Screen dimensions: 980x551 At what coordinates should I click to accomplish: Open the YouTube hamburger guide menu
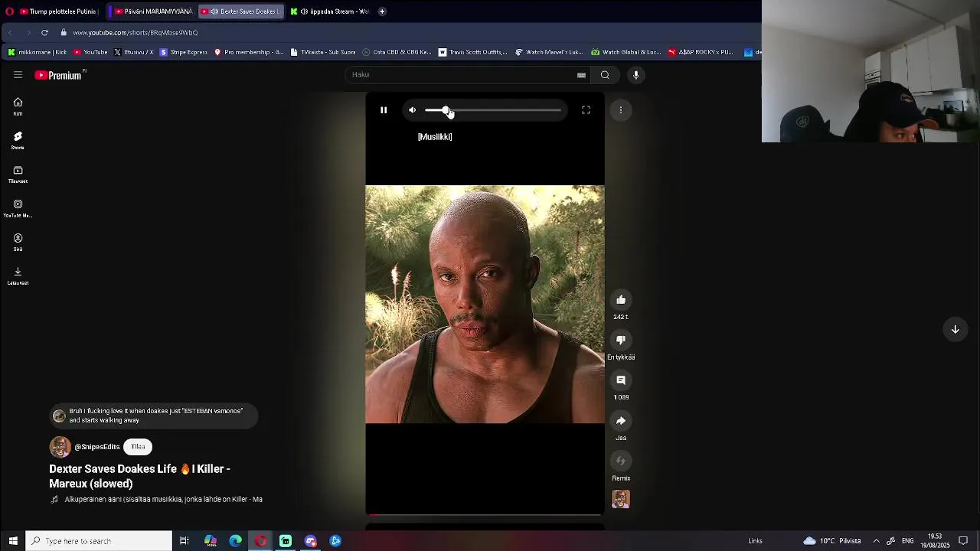tap(18, 75)
